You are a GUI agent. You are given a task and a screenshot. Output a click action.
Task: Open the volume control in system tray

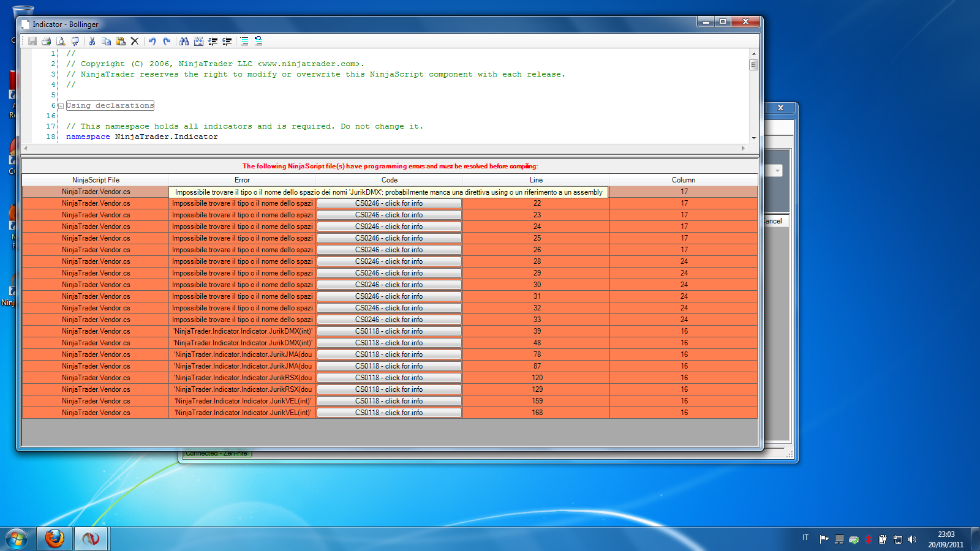[x=913, y=539]
